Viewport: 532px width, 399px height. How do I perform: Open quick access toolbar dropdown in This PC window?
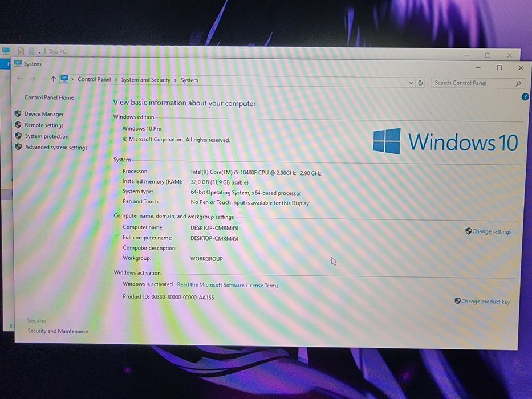pos(39,51)
